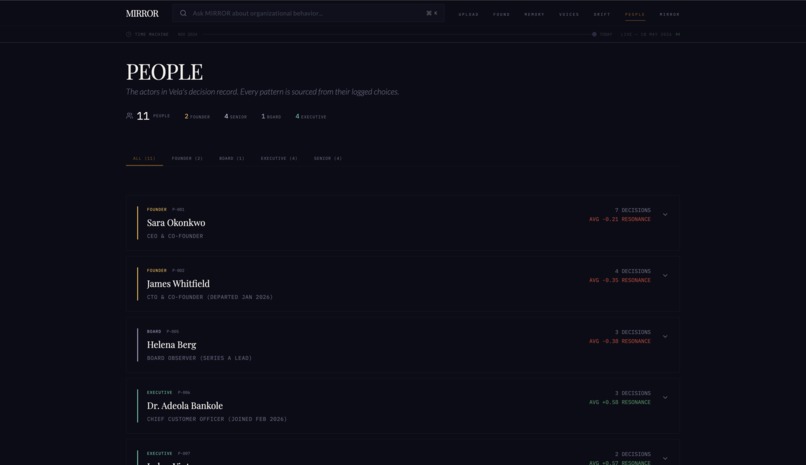This screenshot has height=465, width=806.
Task: Click the 1 Board summary stat
Action: click(x=271, y=117)
